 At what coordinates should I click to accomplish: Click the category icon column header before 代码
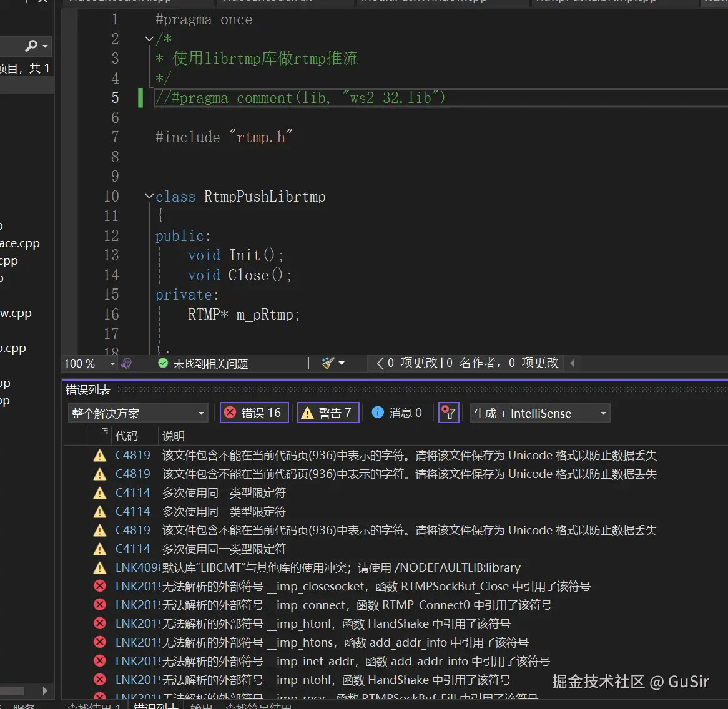99,436
